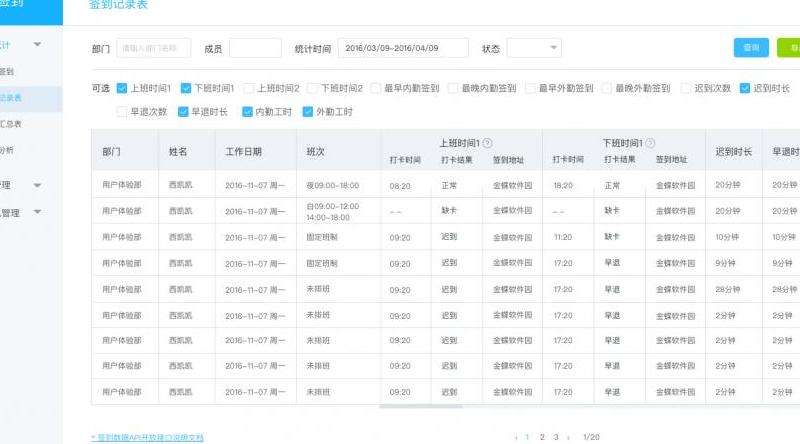800x444 pixels.
Task: Click the help icon beside 下班时间1
Action: [x=650, y=143]
